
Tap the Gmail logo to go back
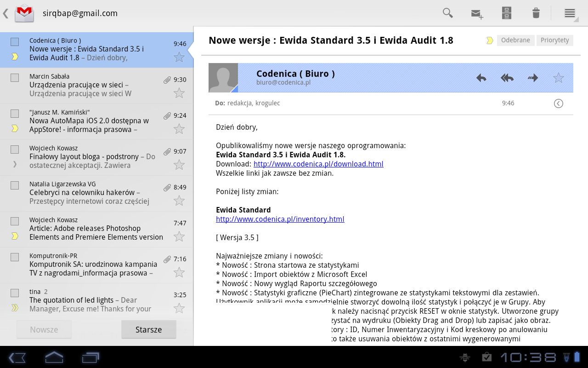click(24, 13)
